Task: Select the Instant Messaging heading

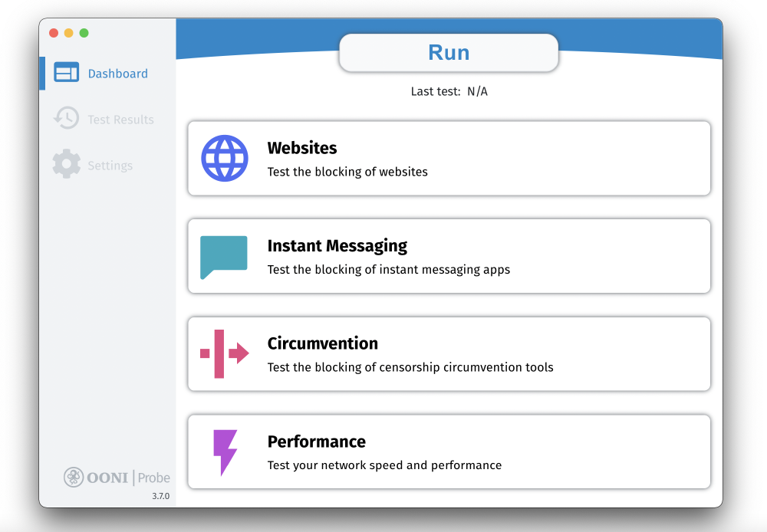Action: coord(337,246)
